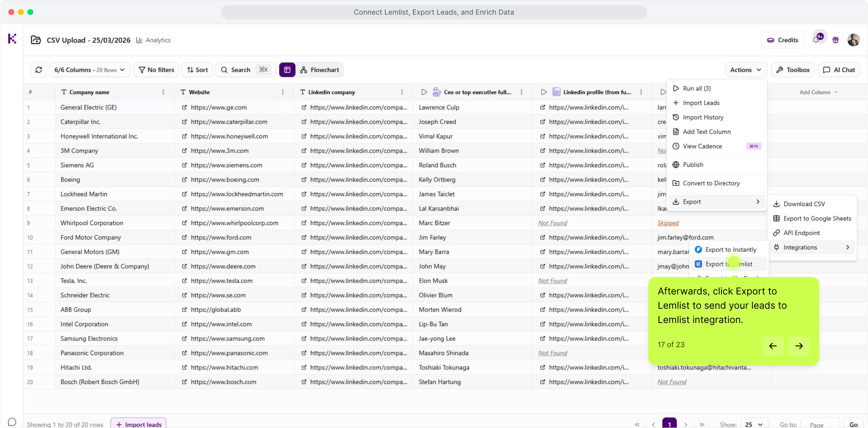Switch to the table view icon
868x428 pixels.
(x=287, y=70)
